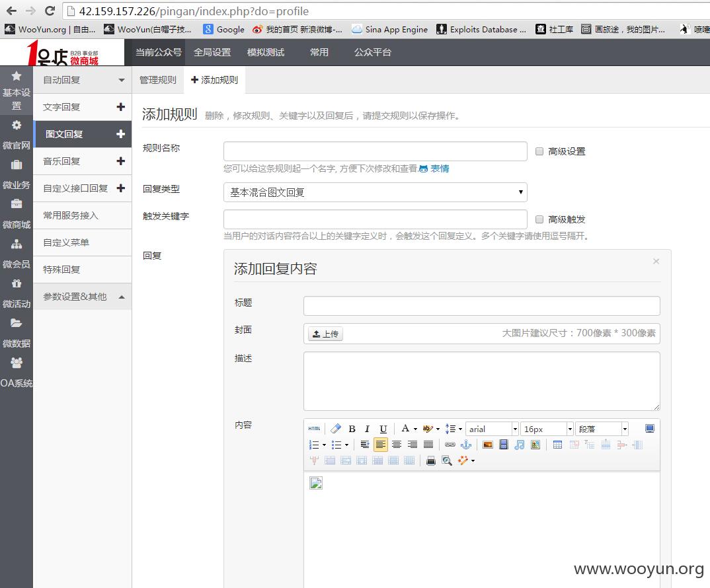
Task: Insert music with note icon
Action: point(520,445)
